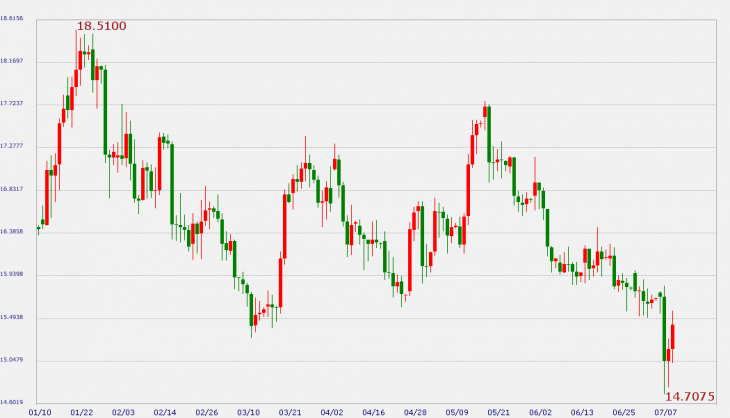Select the 01/22 date on the axis

point(82,411)
